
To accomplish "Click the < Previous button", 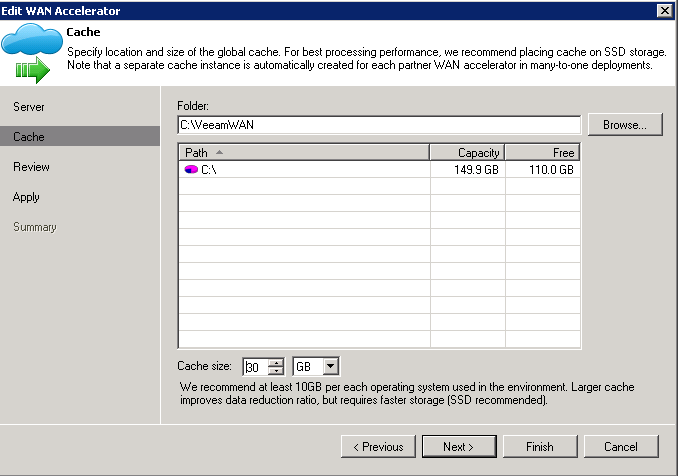I will pos(378,447).
